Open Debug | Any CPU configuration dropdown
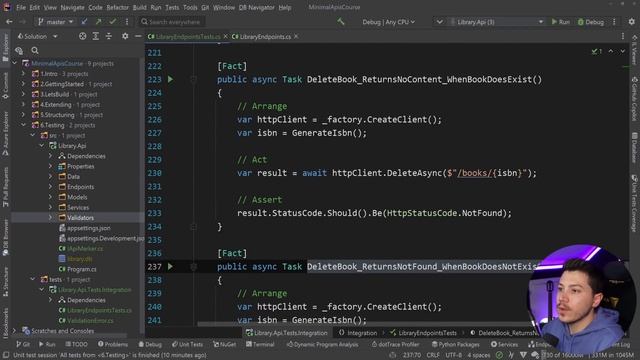This screenshot has width=640, height=360. coord(388,22)
